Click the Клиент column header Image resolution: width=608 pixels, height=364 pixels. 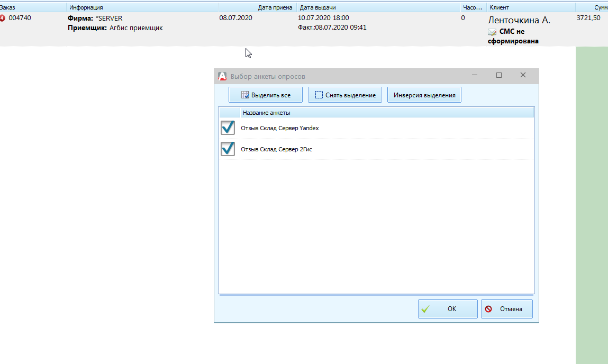[500, 7]
